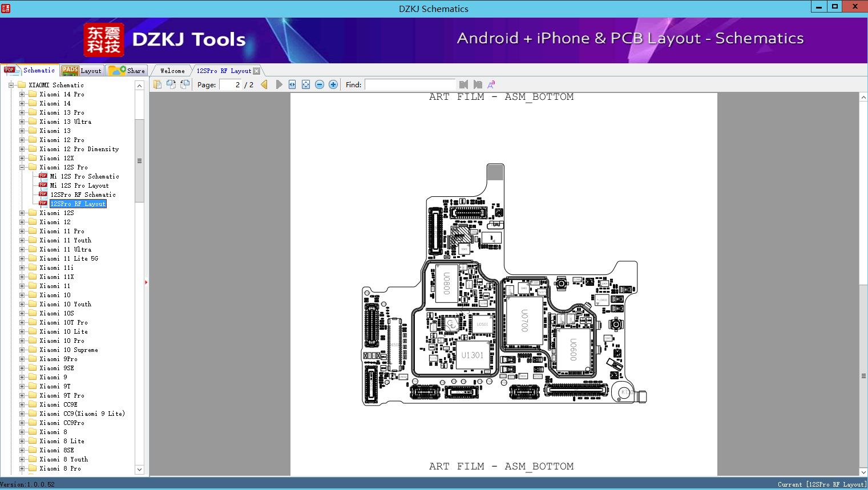868x490 pixels.
Task: Select the 12SPro RF Layout tab
Action: 224,71
